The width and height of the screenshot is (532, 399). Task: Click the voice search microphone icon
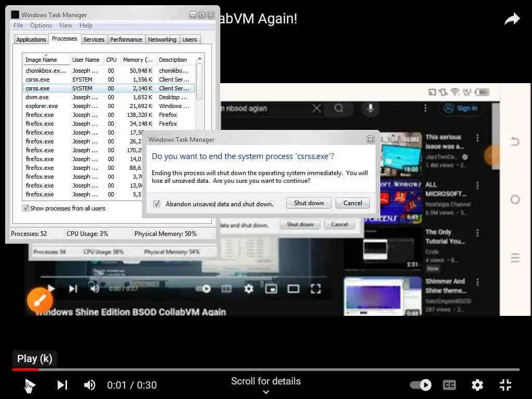(370, 108)
